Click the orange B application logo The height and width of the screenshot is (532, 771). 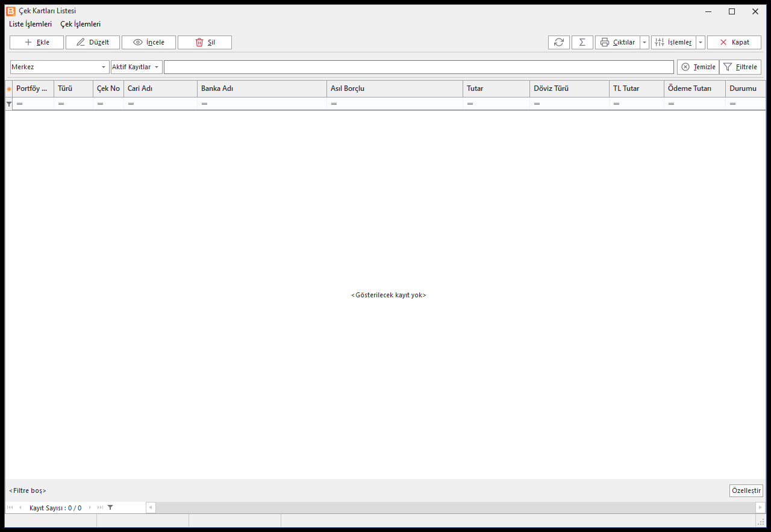11,11
